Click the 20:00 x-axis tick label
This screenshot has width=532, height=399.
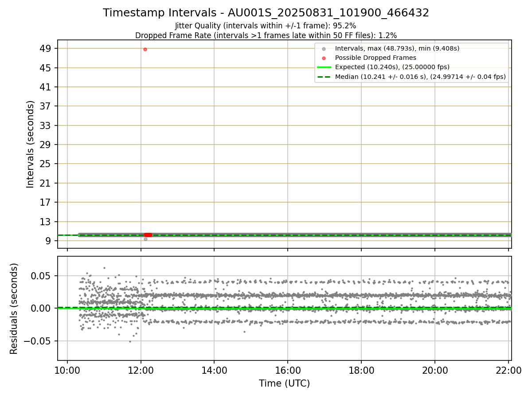tap(434, 371)
